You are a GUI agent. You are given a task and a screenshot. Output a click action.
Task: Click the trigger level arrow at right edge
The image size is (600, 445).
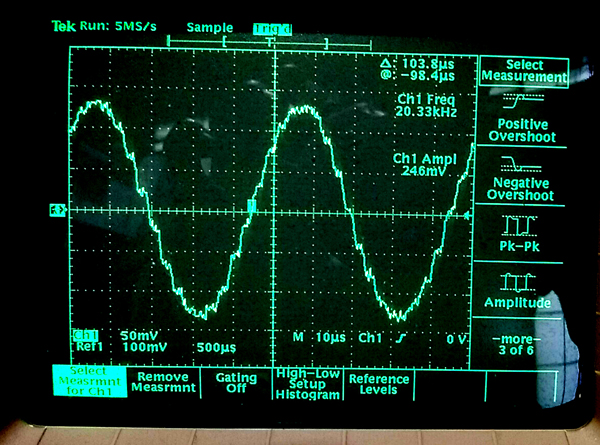[466, 215]
